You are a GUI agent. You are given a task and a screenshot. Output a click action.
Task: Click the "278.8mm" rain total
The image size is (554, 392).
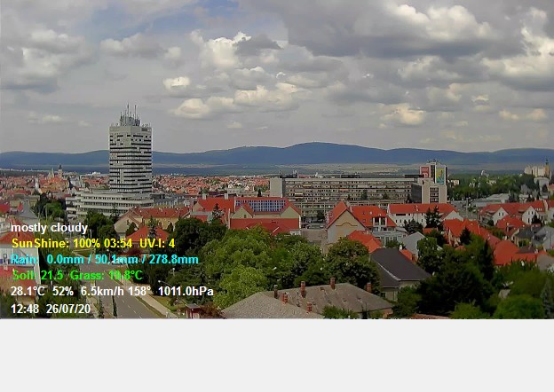(173, 260)
